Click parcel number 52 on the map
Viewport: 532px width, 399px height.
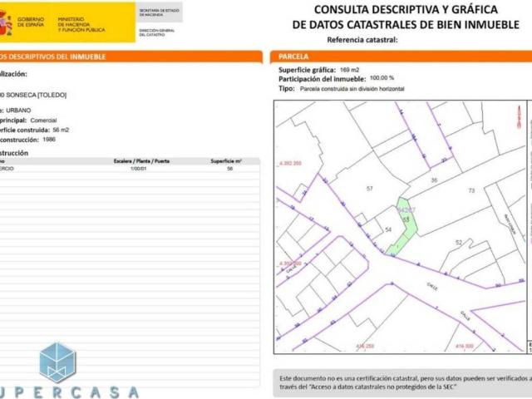pos(458,243)
